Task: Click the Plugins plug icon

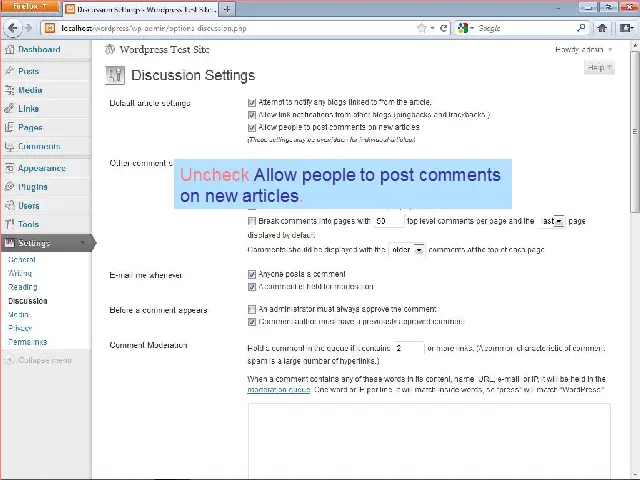Action: tap(9, 187)
